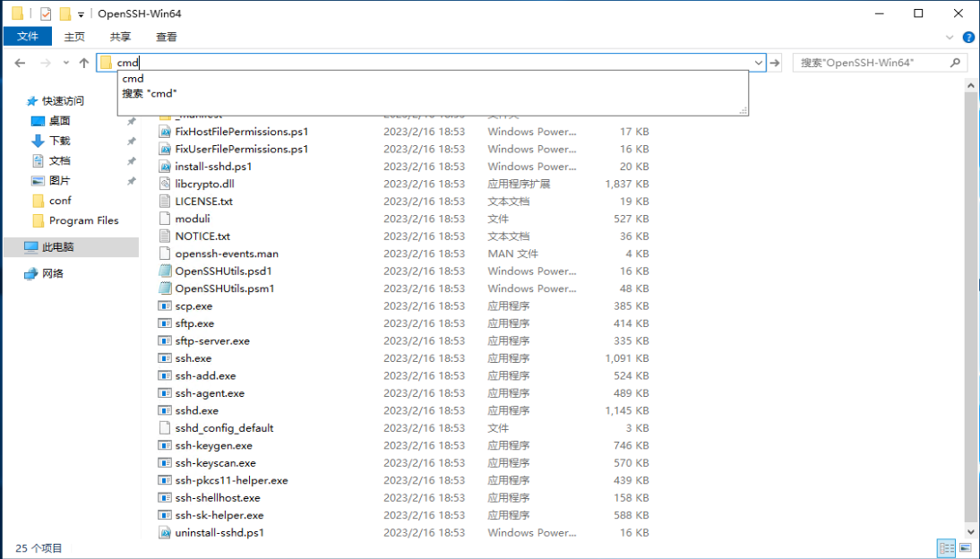Open the 文件 menu tab
980x559 pixels.
[28, 37]
